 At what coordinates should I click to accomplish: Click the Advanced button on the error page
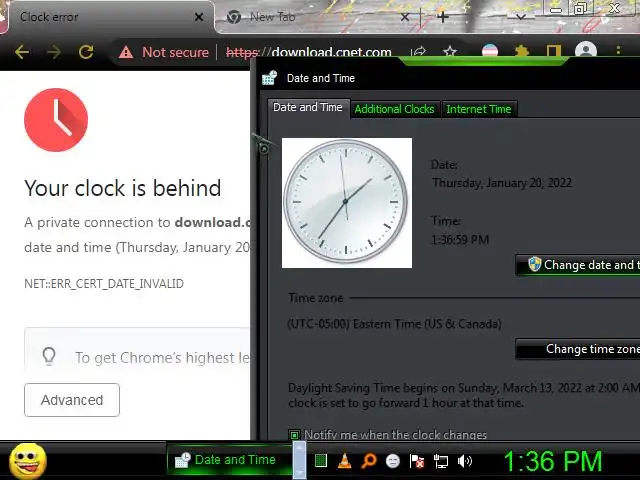tap(72, 400)
